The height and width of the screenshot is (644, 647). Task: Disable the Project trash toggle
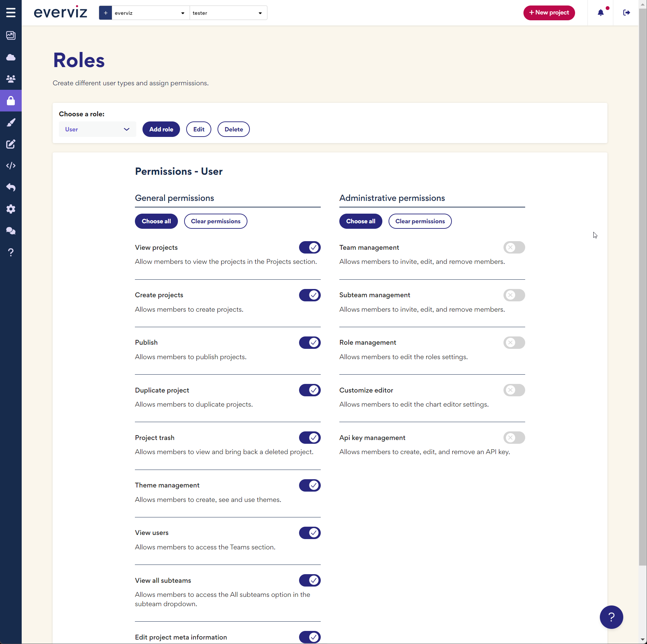310,438
